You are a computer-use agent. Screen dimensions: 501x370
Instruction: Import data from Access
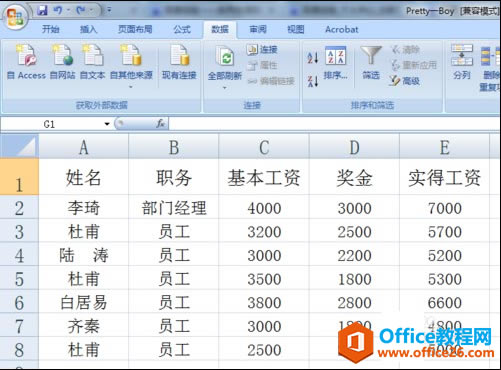click(x=26, y=63)
